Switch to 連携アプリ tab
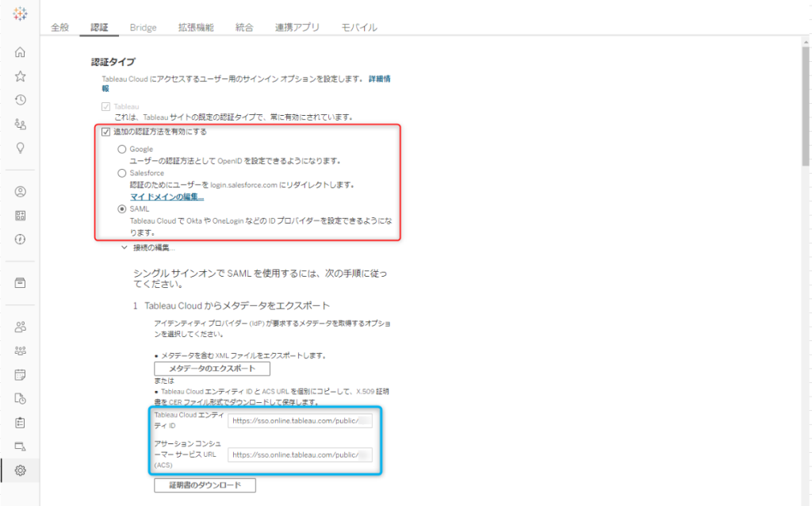The image size is (812, 506). [297, 28]
